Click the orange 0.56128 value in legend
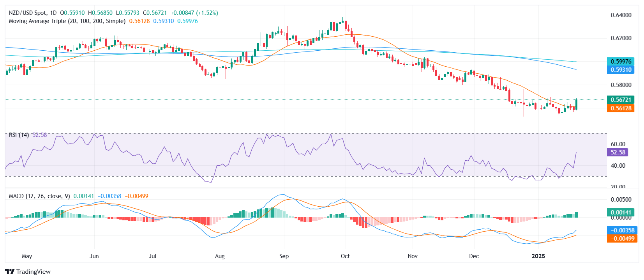This screenshot has width=644, height=280. tap(139, 21)
